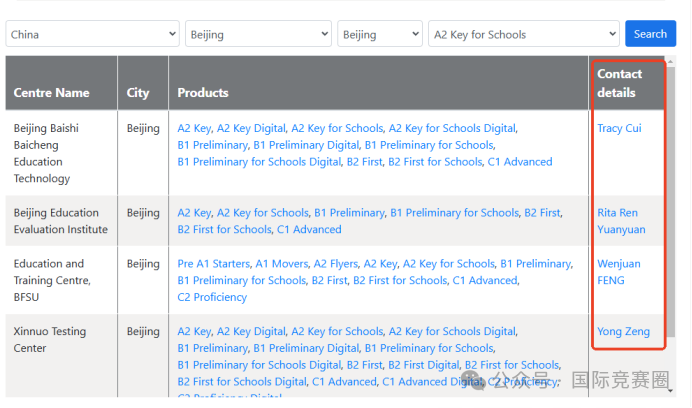Click C2 Proficiency in BFSU row
This screenshot has height=408, width=692.
(x=212, y=297)
